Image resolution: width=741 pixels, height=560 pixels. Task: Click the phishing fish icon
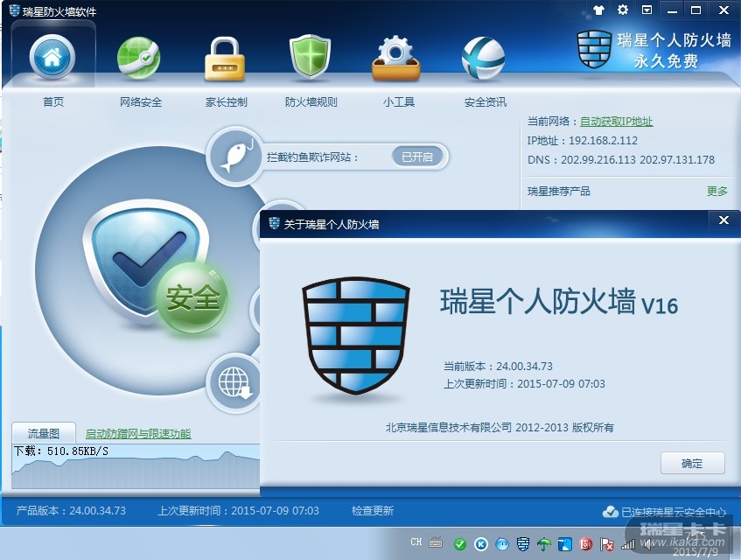234,156
